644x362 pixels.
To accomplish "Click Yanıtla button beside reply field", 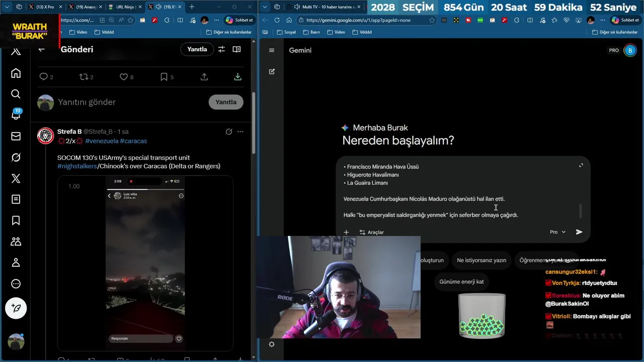I will 226,102.
